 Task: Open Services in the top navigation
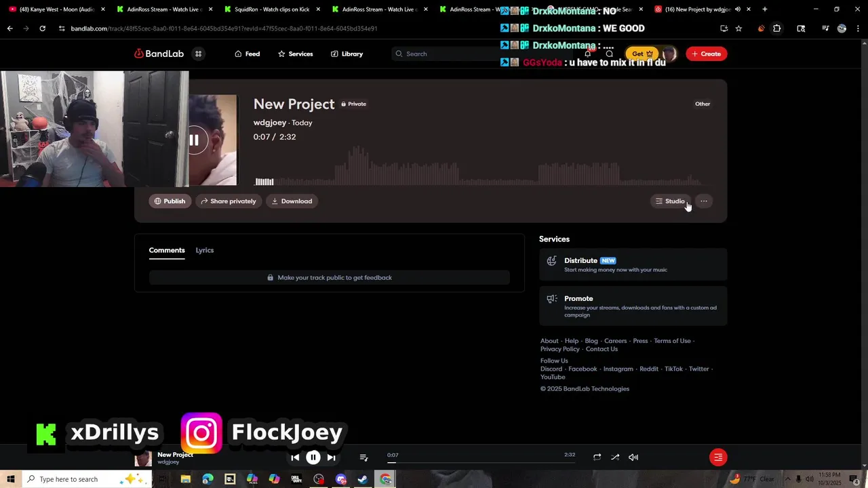coord(296,54)
